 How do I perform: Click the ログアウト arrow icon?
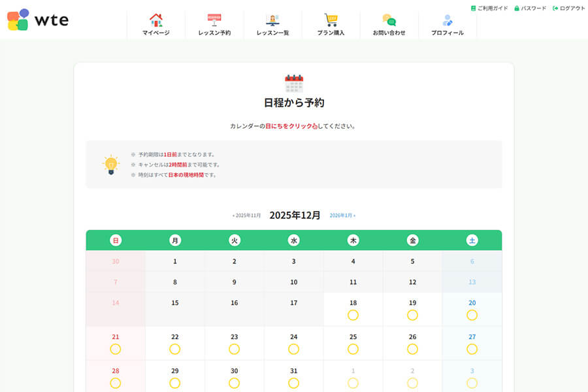click(556, 8)
